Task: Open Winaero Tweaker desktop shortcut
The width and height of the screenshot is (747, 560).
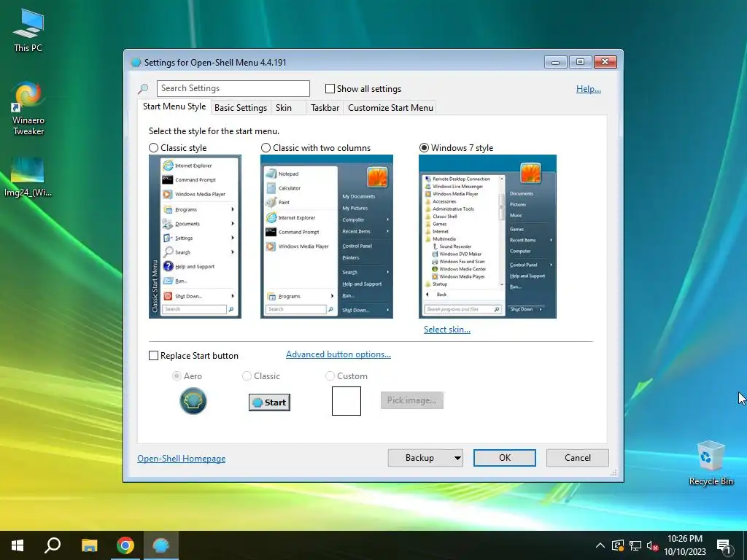Action: [28, 109]
